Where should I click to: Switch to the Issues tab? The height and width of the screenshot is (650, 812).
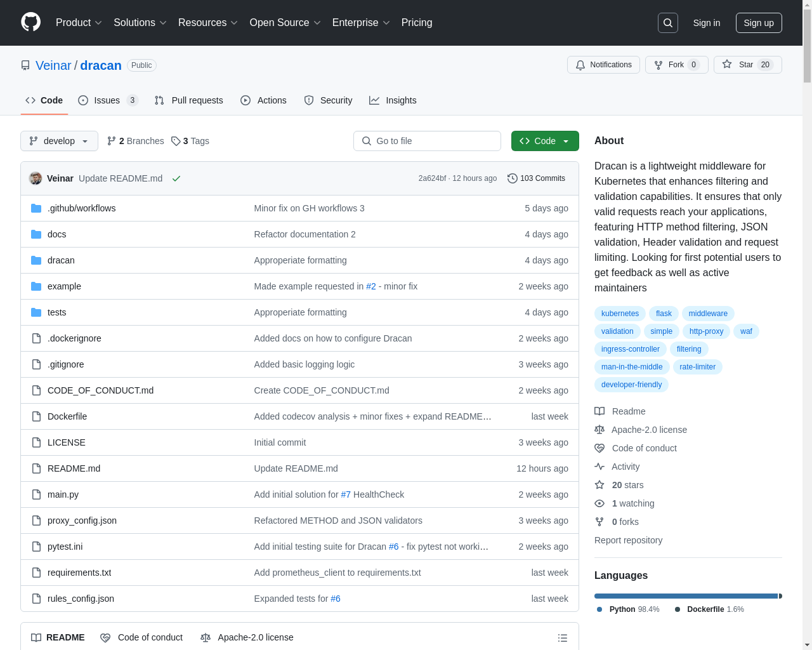(108, 100)
